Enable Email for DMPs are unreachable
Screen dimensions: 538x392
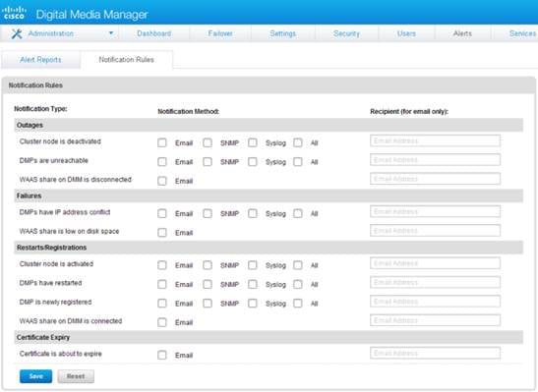pyautogui.click(x=162, y=162)
